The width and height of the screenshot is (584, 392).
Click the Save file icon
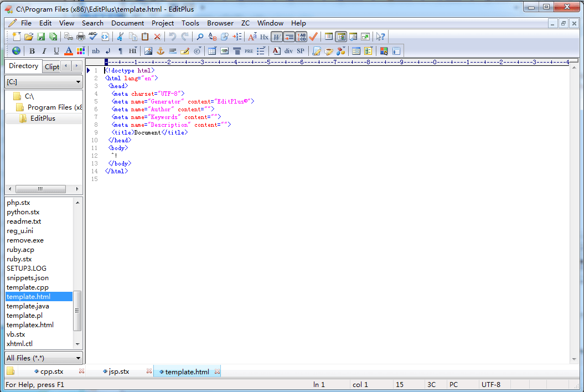pyautogui.click(x=41, y=37)
